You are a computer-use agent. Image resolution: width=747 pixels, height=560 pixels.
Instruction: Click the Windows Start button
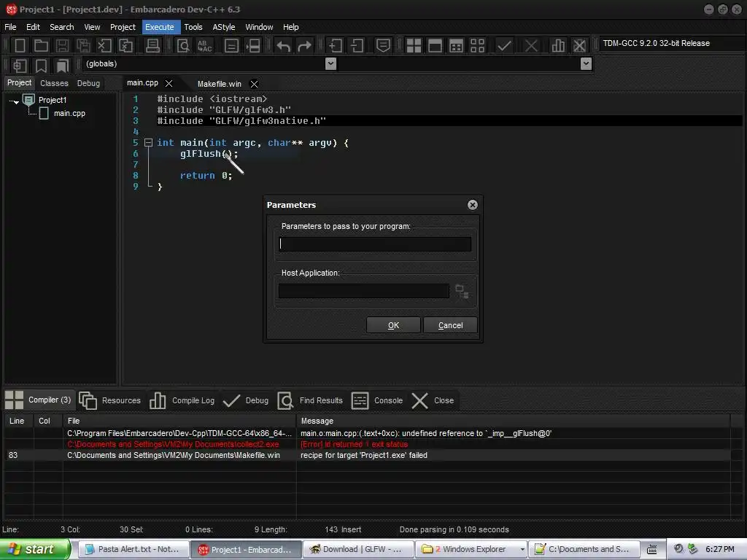pyautogui.click(x=35, y=550)
